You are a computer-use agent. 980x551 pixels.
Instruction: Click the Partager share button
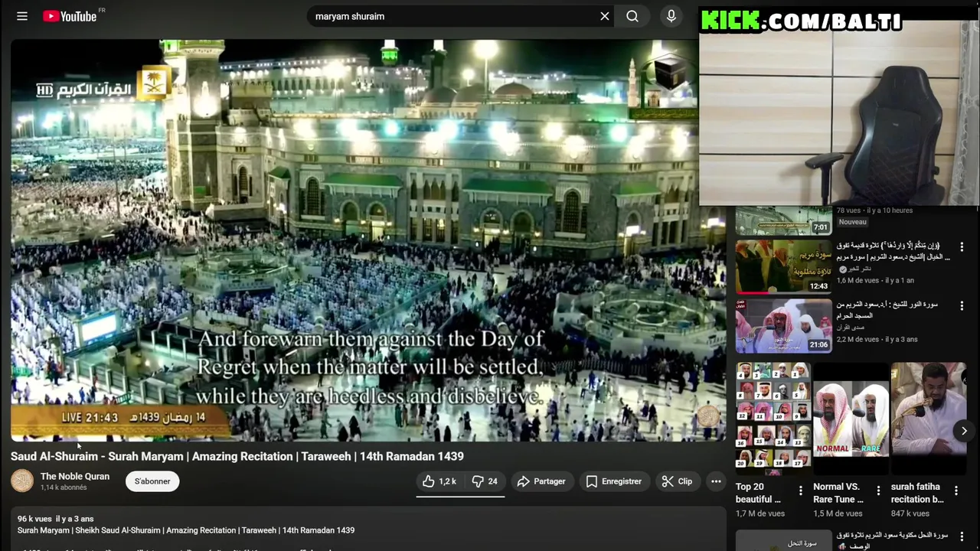[541, 481]
